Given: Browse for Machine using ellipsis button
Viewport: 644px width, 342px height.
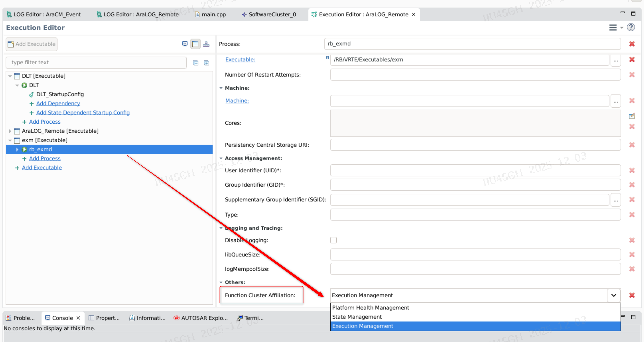Looking at the screenshot, I should point(615,101).
